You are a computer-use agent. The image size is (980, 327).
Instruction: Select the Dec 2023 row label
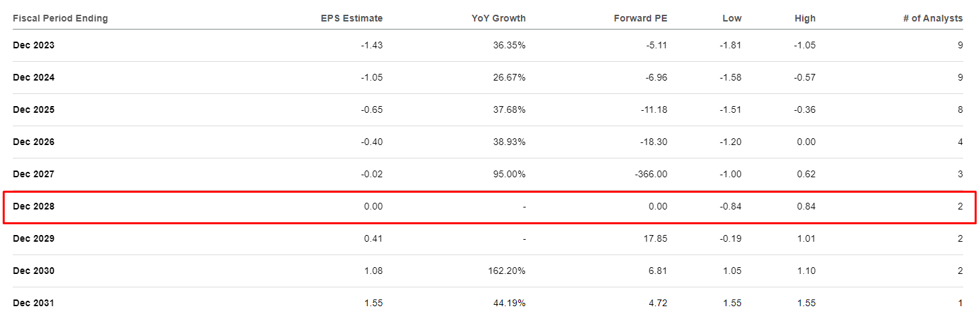34,46
